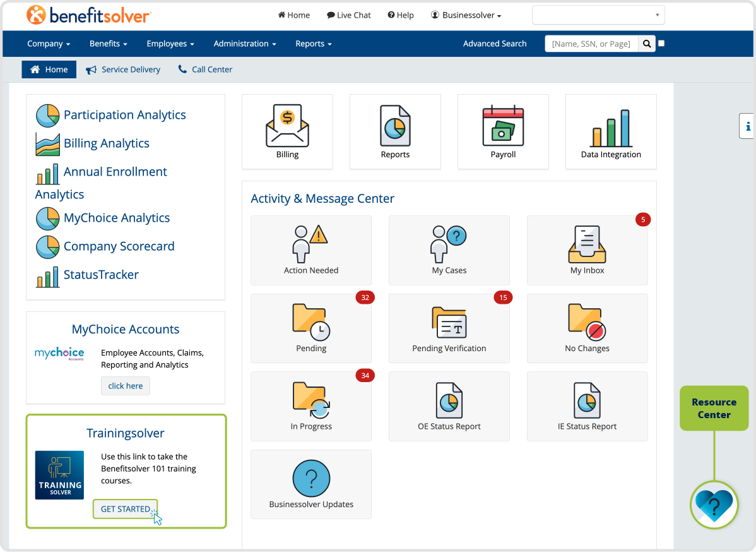
Task: Open the Action Needed tile
Action: point(311,251)
